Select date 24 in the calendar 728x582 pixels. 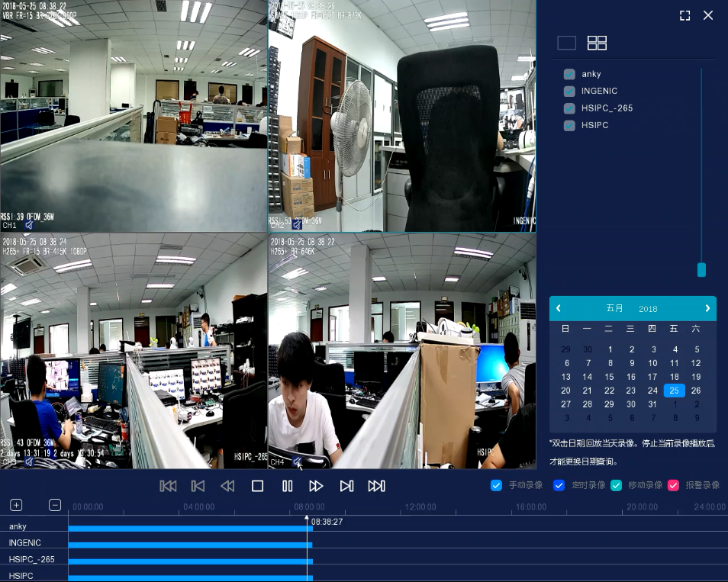652,391
